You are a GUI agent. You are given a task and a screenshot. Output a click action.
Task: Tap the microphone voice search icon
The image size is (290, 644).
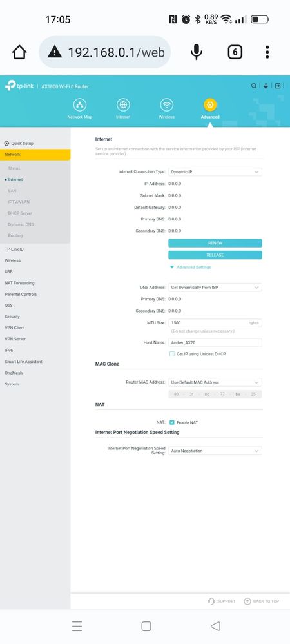coord(197,52)
